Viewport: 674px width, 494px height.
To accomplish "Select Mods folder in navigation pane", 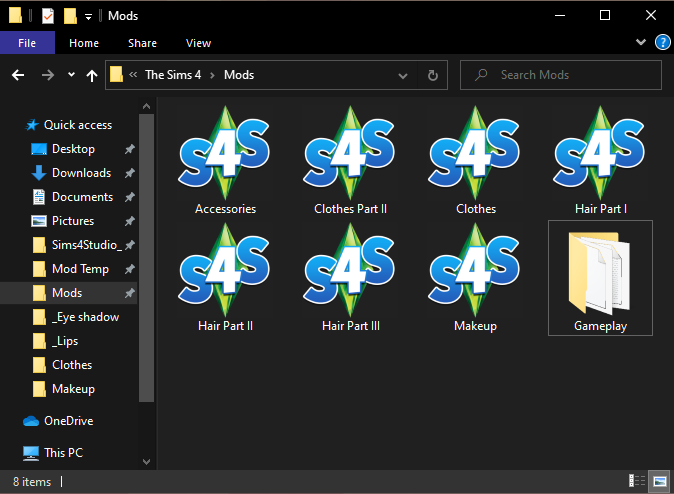I will coord(69,293).
